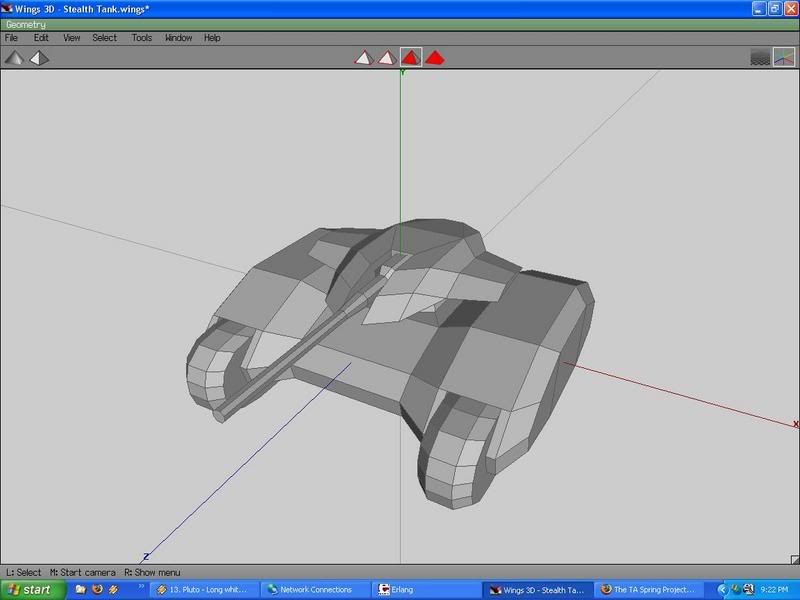Toggle orthographic or perspective view icon
This screenshot has width=800, height=600.
pos(39,58)
